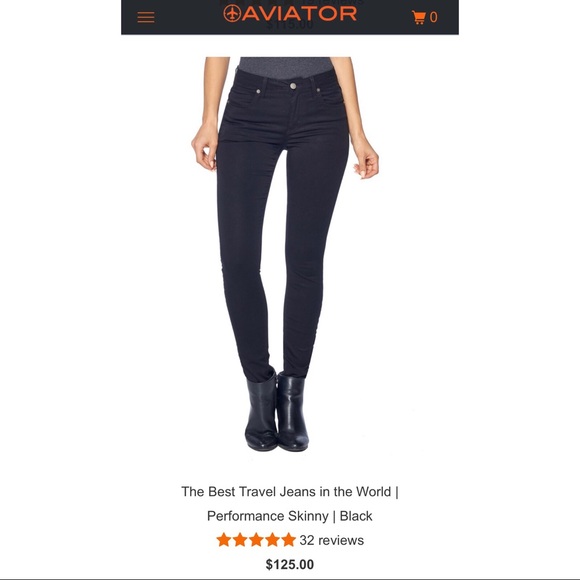Image resolution: width=580 pixels, height=580 pixels.
Task: Open the hamburger navigation menu
Action: click(x=146, y=17)
